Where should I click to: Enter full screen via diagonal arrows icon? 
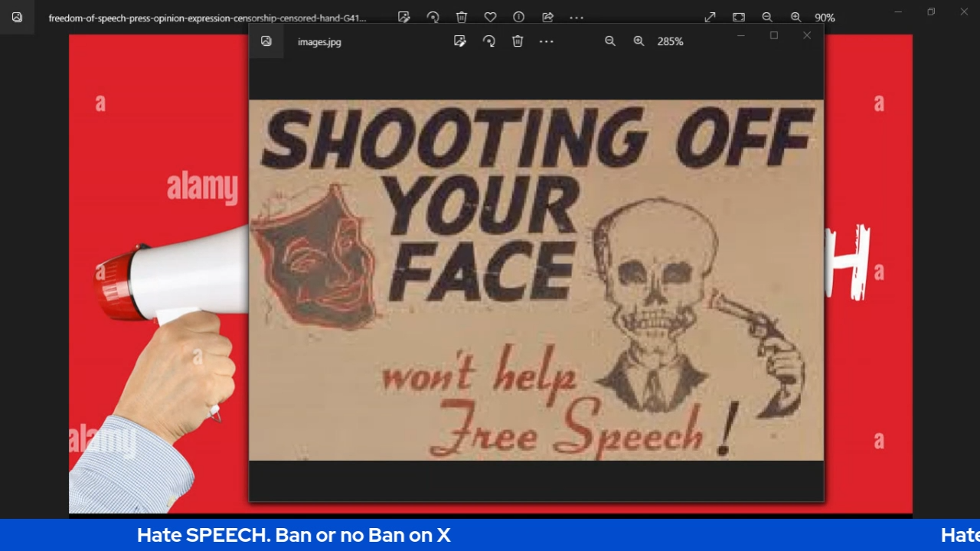pos(710,17)
